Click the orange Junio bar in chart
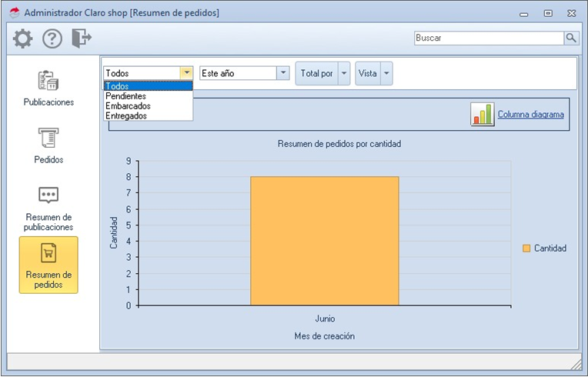 (324, 241)
